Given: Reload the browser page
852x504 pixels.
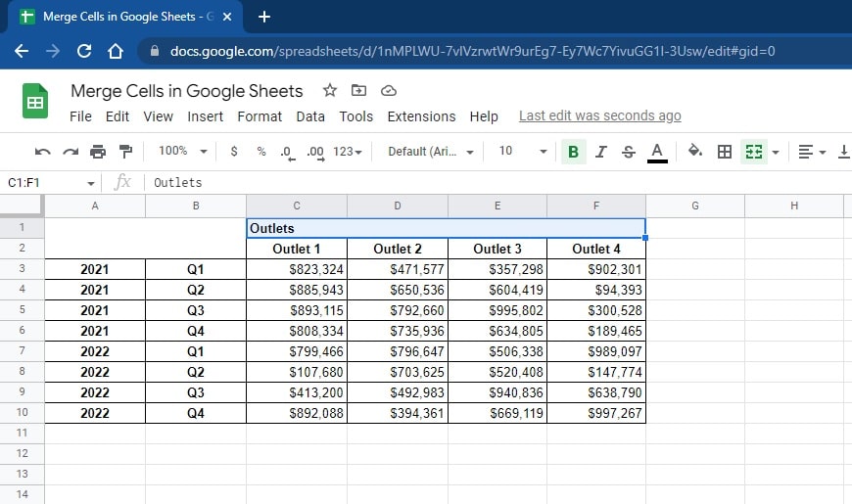Looking at the screenshot, I should [x=84, y=51].
